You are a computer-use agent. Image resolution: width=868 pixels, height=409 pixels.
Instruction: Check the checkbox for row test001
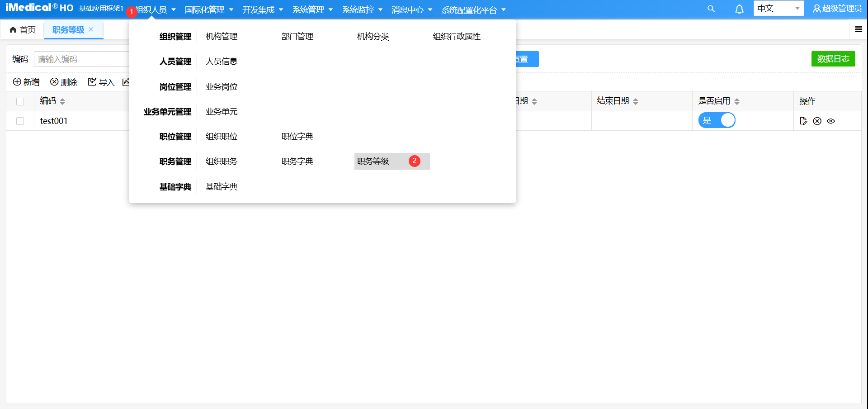point(20,121)
